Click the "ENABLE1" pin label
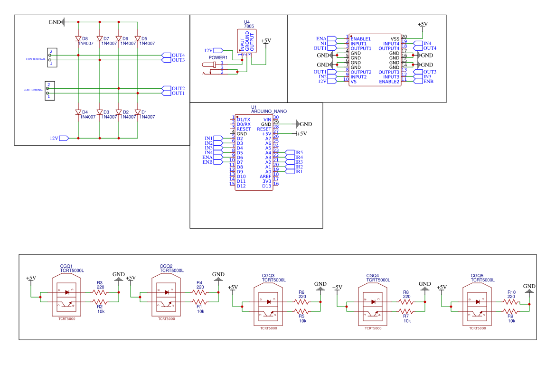Viewport: 555px width, 392px height. pos(361,39)
